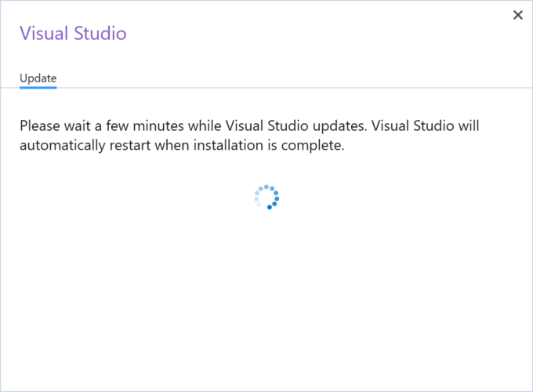Click the word "Studio" in the purple title
This screenshot has height=392, width=533.
[x=100, y=33]
